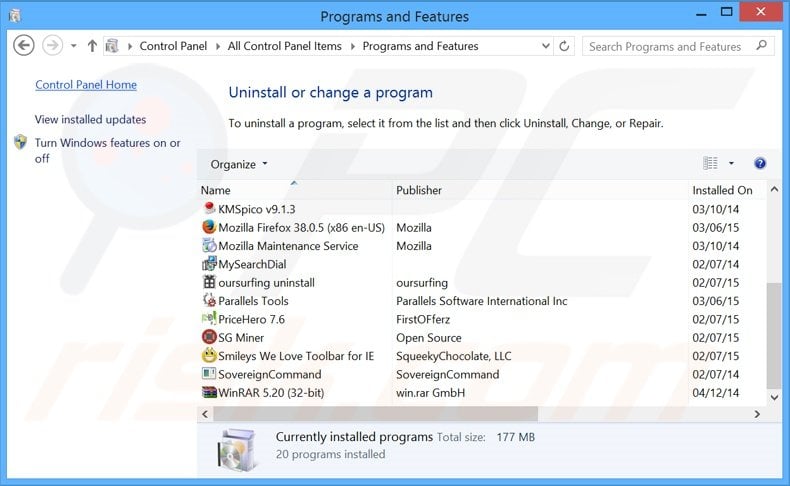Expand the chevron after Control Panel breadcrumb

pos(218,46)
